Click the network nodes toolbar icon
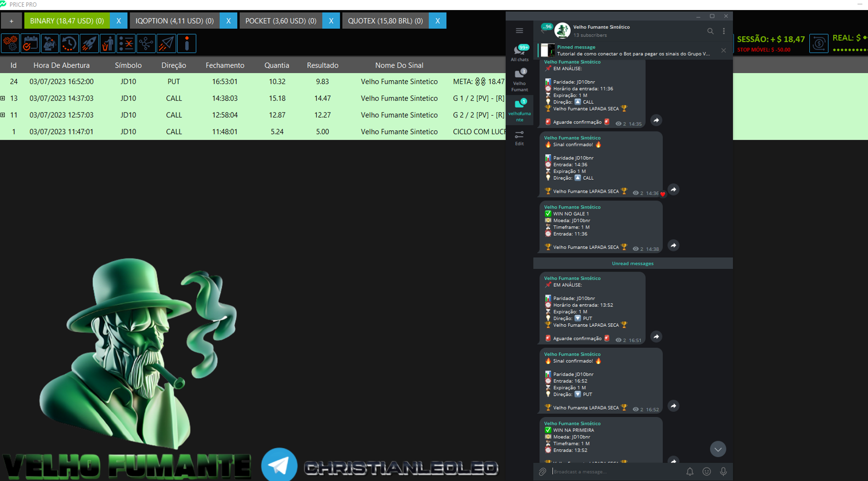This screenshot has width=868, height=481. [x=146, y=44]
